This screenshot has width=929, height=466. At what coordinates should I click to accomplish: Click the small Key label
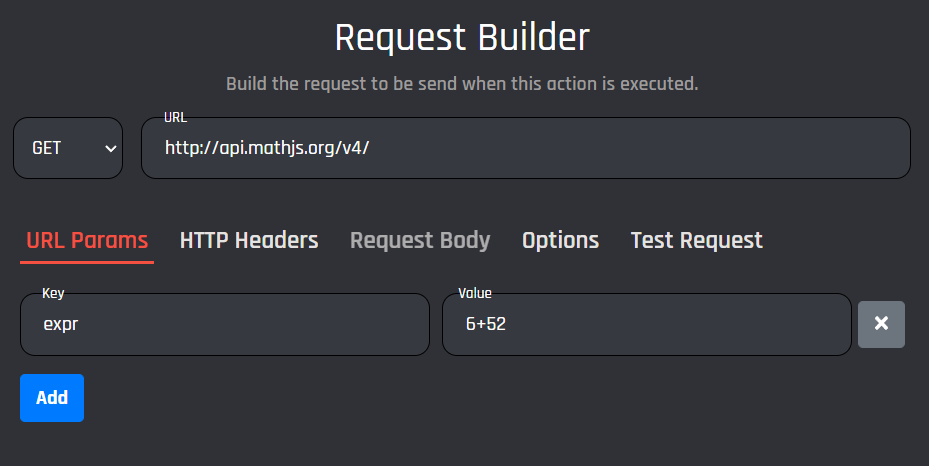click(53, 293)
